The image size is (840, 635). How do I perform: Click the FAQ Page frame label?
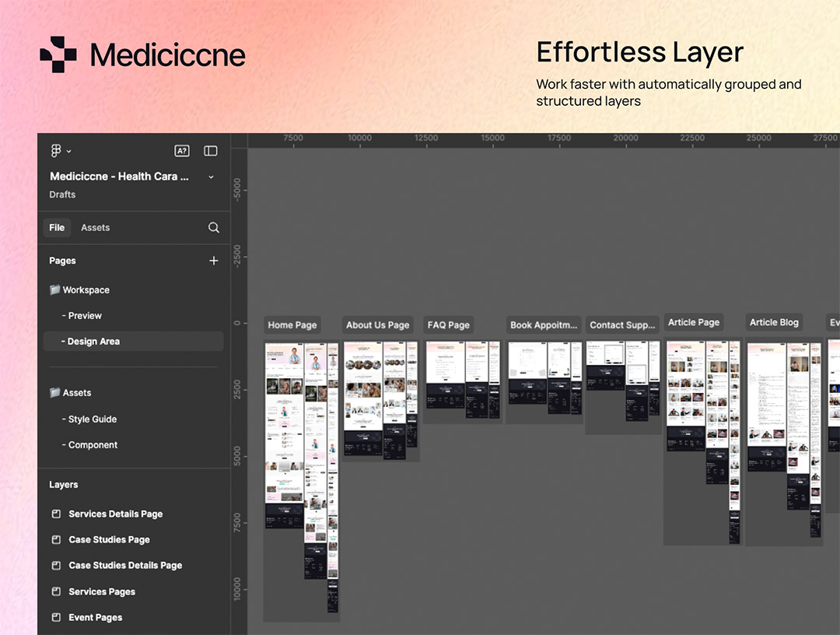(449, 325)
